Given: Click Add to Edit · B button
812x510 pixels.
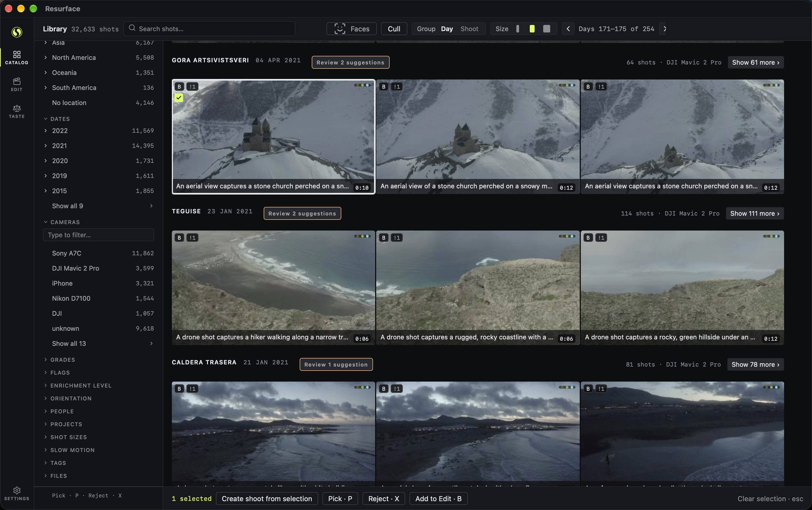Looking at the screenshot, I should 438,498.
